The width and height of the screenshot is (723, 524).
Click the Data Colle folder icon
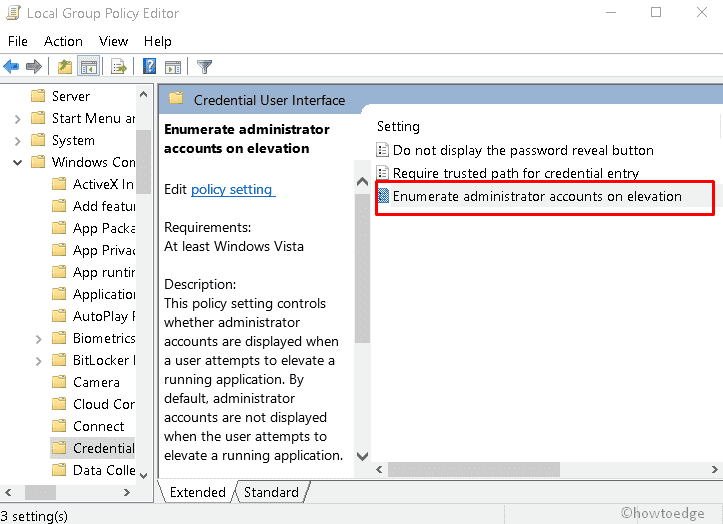[59, 470]
